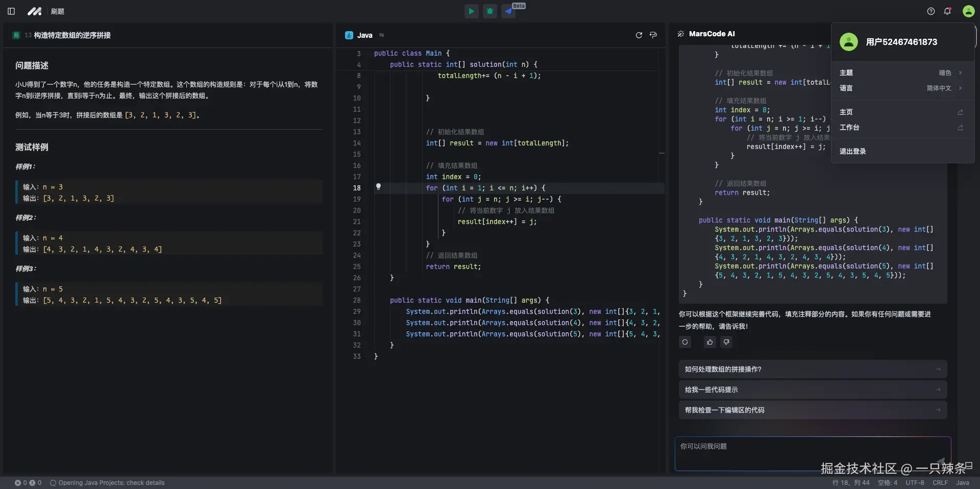Open the help question mark icon
Image resolution: width=980 pixels, height=489 pixels.
pyautogui.click(x=931, y=11)
